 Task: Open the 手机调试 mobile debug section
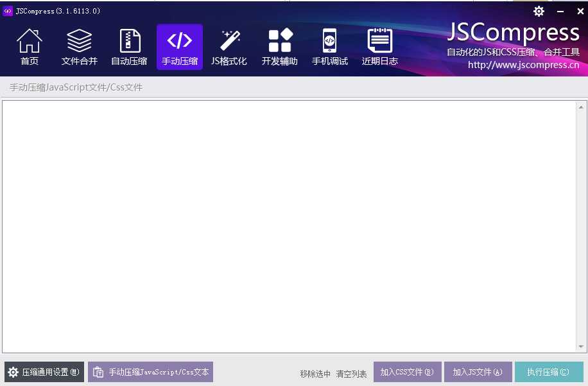pos(329,47)
